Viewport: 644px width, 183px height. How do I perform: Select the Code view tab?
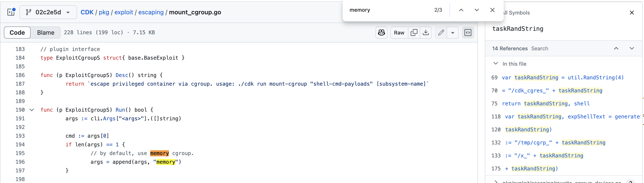[x=17, y=33]
